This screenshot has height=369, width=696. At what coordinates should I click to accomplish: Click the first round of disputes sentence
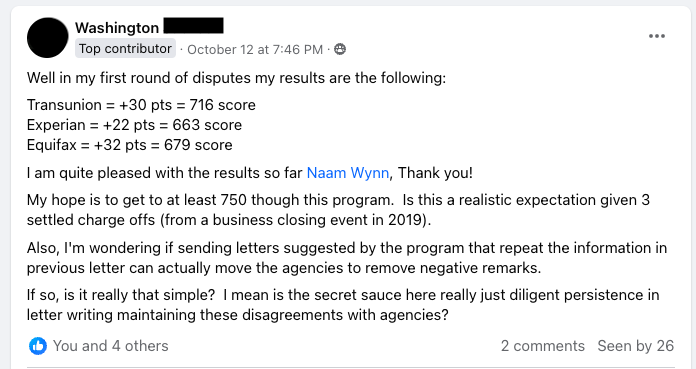point(236,78)
